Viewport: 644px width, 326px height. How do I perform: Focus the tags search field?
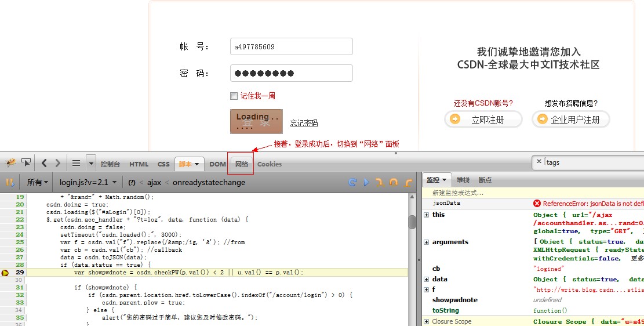[595, 162]
